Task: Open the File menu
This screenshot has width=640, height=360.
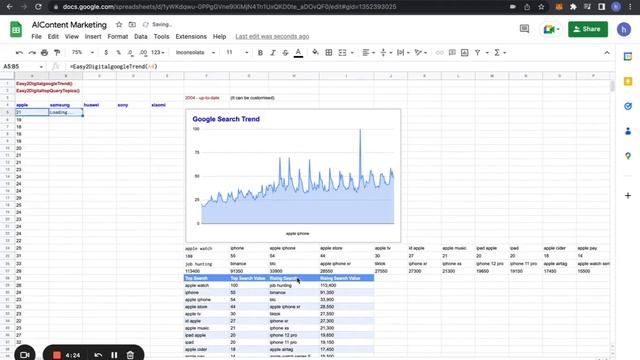Action: coord(36,36)
